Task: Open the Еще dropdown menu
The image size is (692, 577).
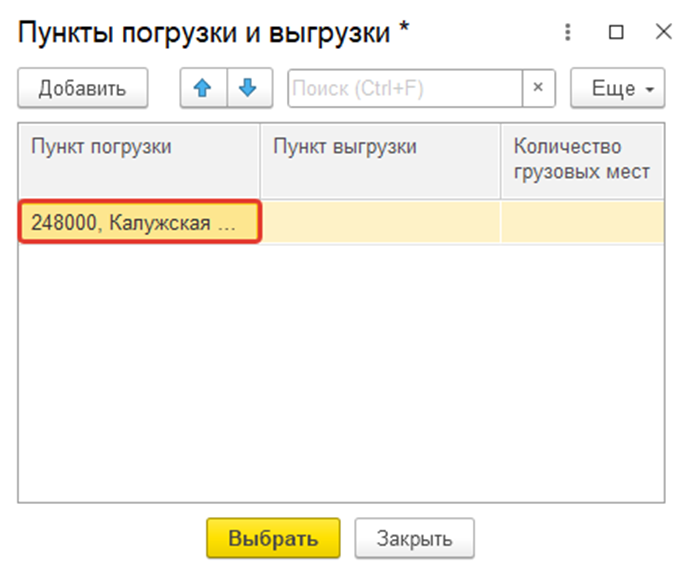Action: (x=617, y=88)
